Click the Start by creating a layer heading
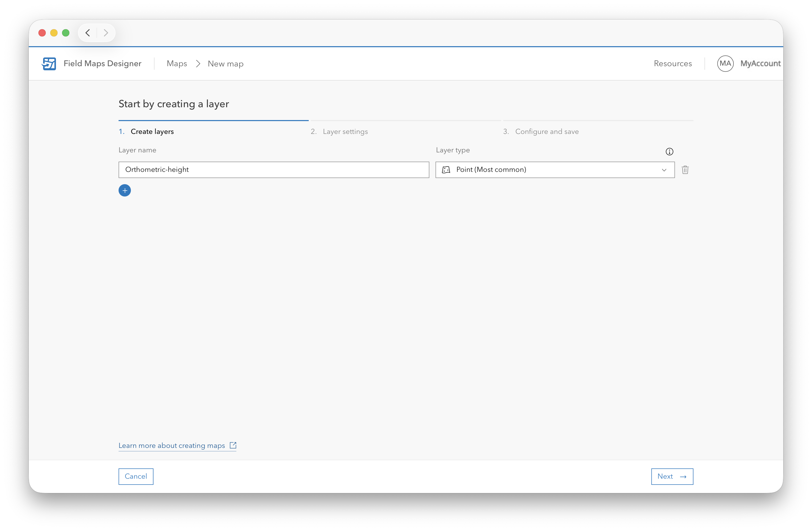This screenshot has width=812, height=531. pos(174,104)
